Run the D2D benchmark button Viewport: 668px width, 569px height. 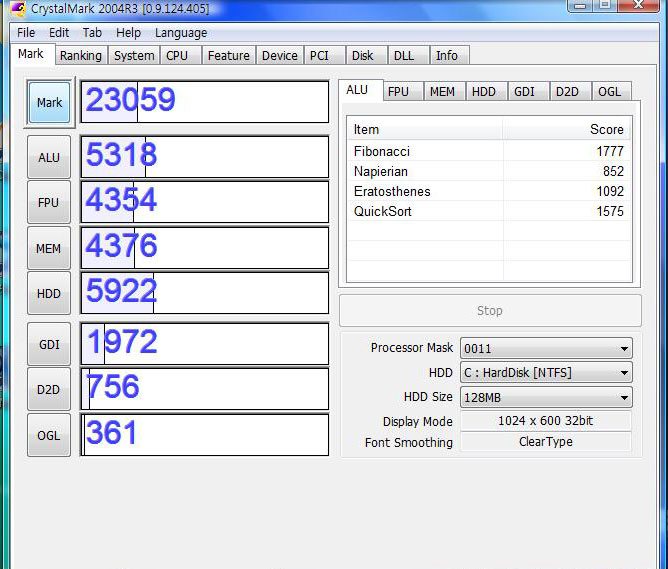pos(49,390)
